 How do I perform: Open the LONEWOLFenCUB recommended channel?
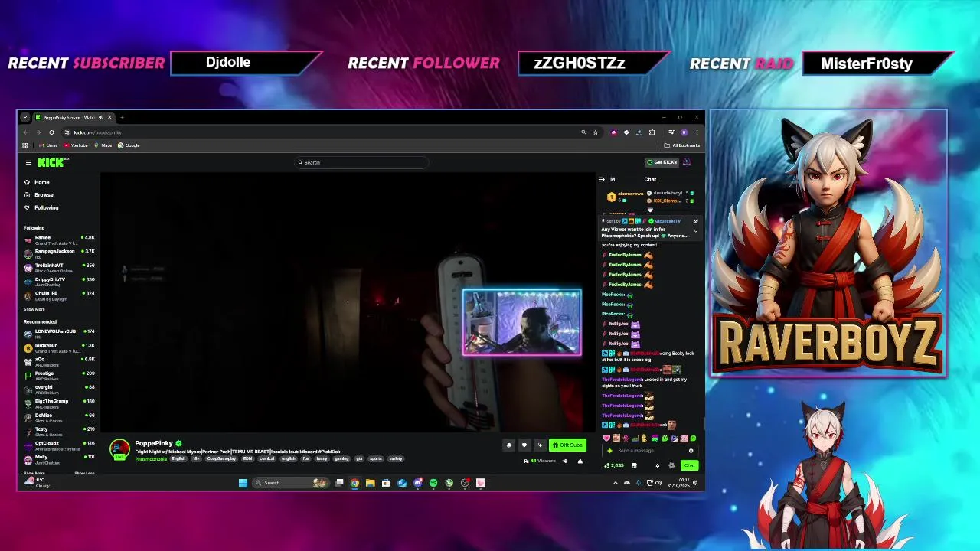click(60, 333)
